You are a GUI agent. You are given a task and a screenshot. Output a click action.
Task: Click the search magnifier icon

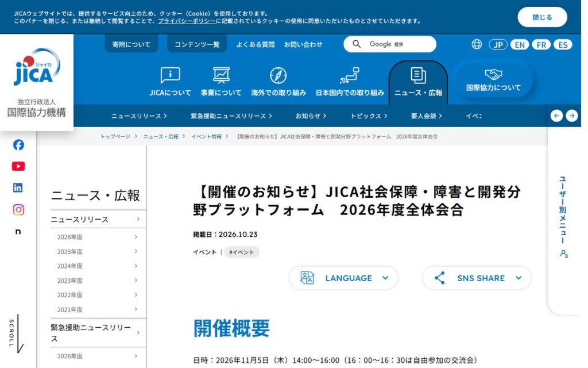(357, 44)
